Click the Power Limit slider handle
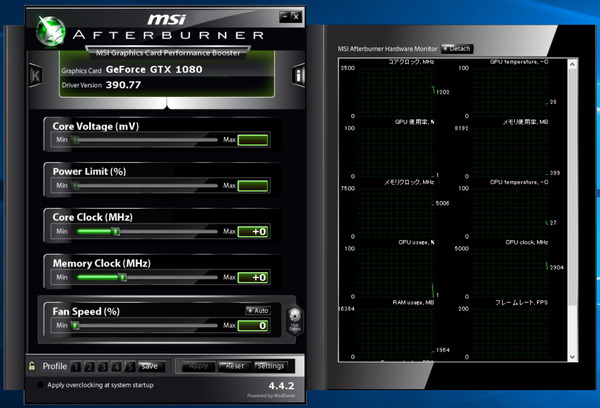The height and width of the screenshot is (408, 600). [76, 186]
